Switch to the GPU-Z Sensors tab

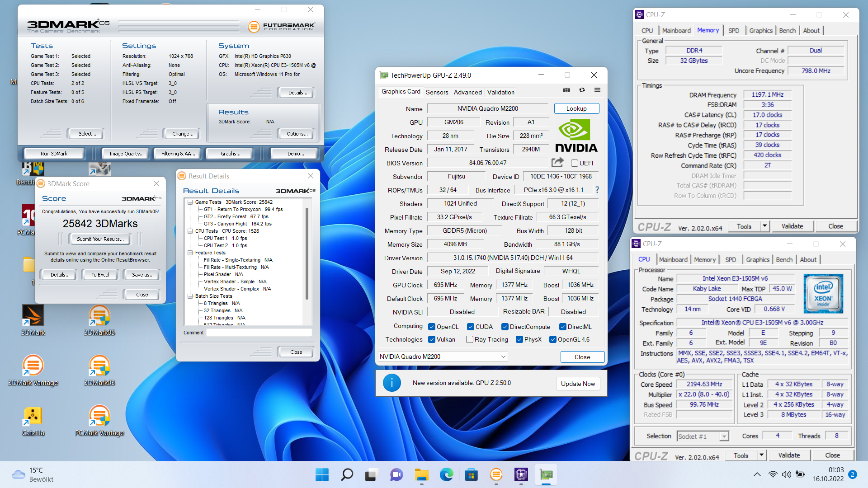tap(437, 92)
